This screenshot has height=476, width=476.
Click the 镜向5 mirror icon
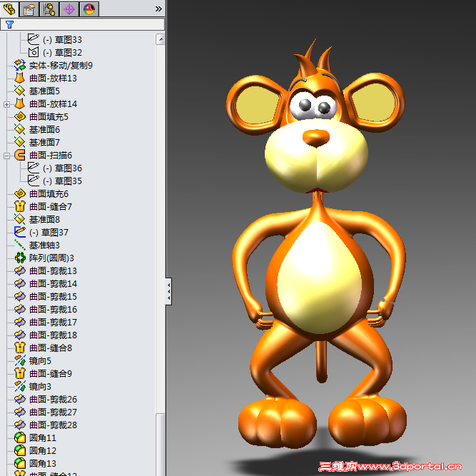[x=20, y=360]
